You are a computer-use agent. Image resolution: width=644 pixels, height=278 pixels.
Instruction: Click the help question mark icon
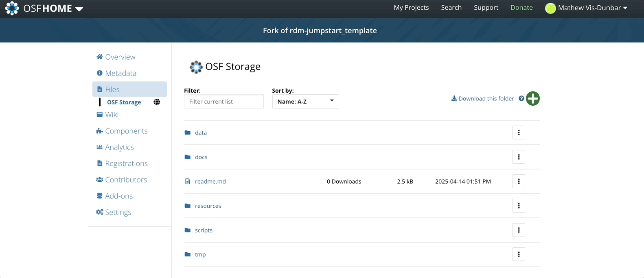521,98
